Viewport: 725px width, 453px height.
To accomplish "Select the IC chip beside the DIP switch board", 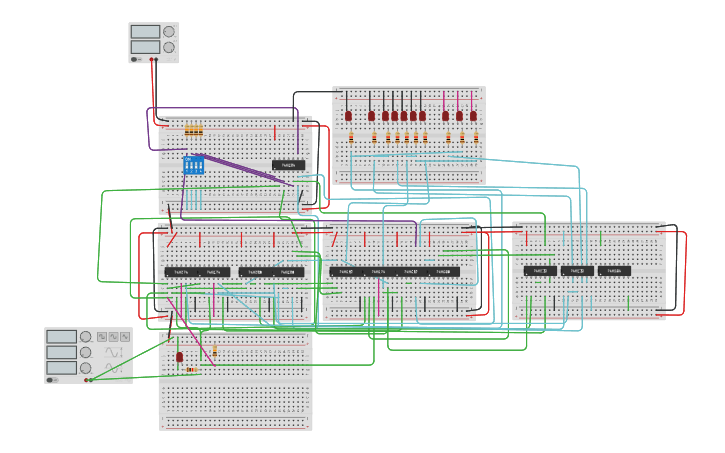I will coord(289,165).
